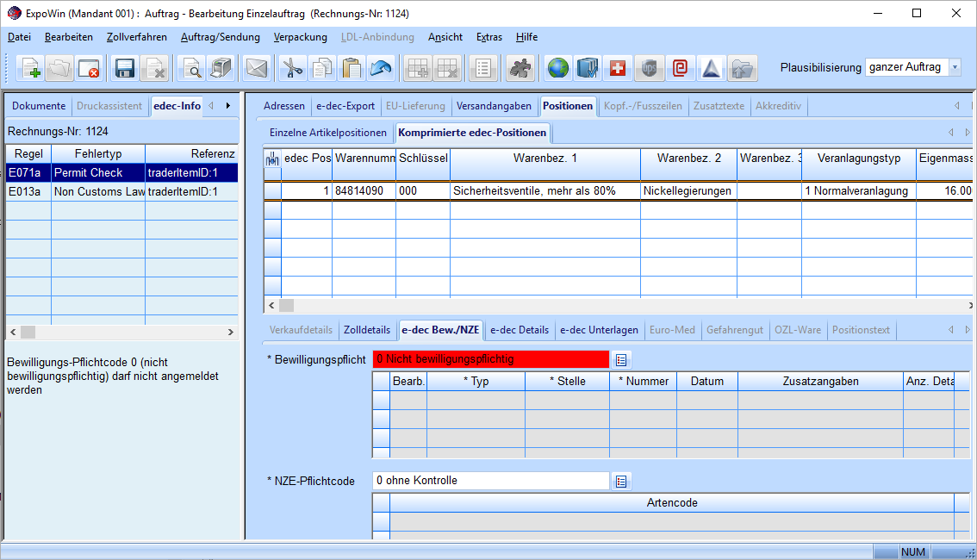Click the blue book with checkmark icon

587,68
